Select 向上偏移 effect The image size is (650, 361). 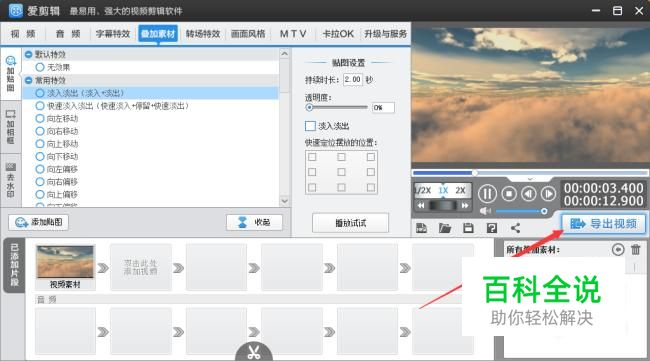[x=40, y=194]
